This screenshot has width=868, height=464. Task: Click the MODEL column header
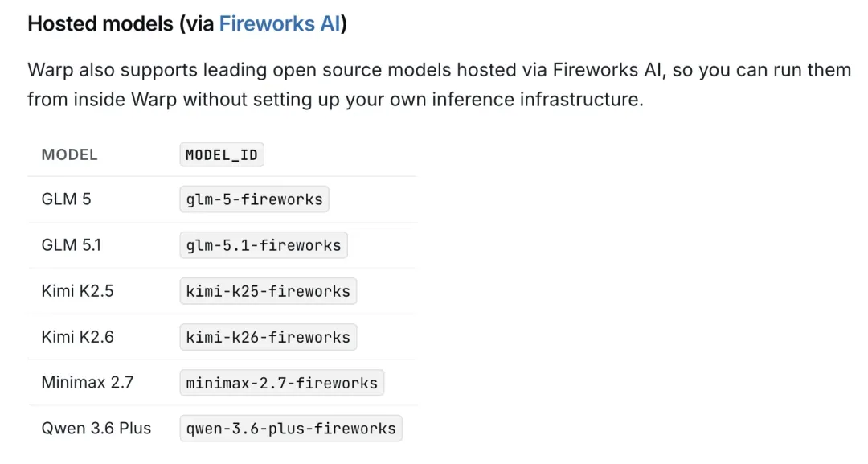click(69, 154)
